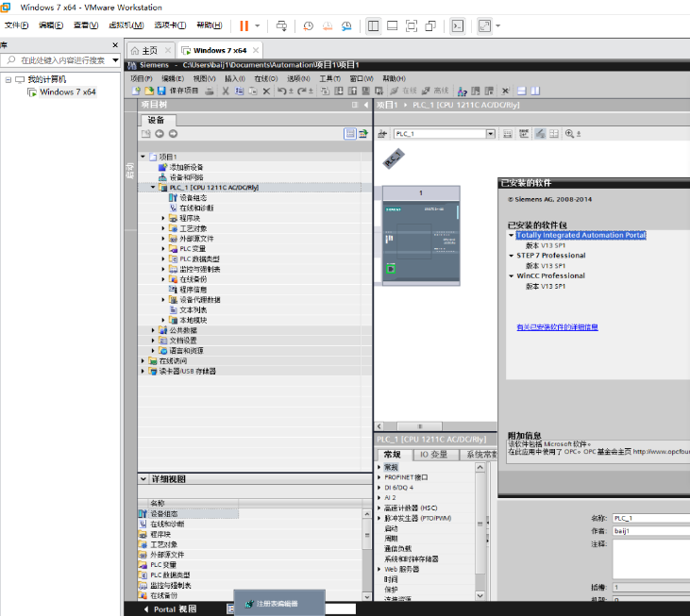This screenshot has height=616, width=690.
Task: Toggle the project tree overview list button
Action: (350, 134)
